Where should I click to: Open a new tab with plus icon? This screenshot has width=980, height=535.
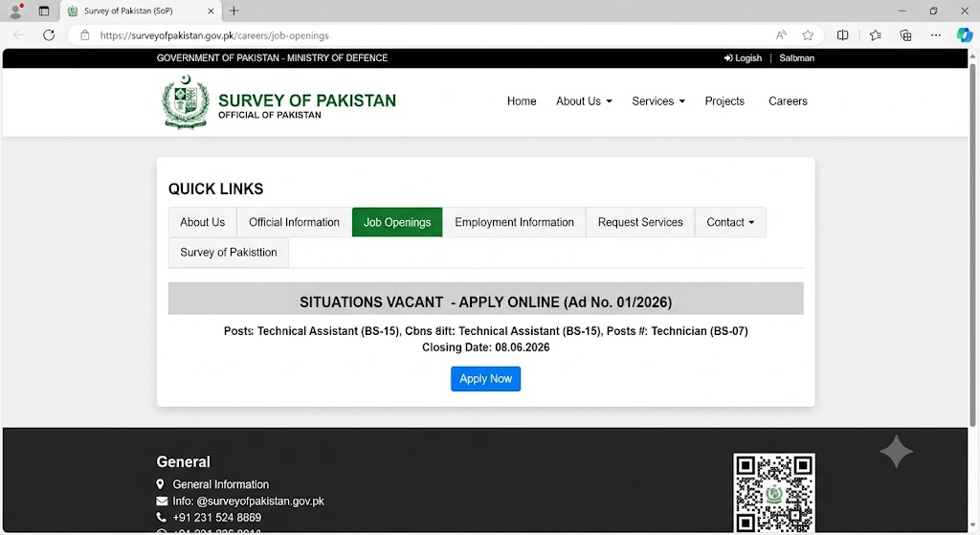(234, 11)
